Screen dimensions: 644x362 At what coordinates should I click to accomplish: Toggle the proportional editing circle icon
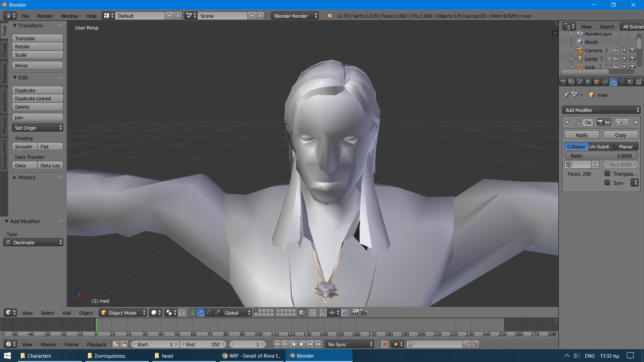[313, 313]
